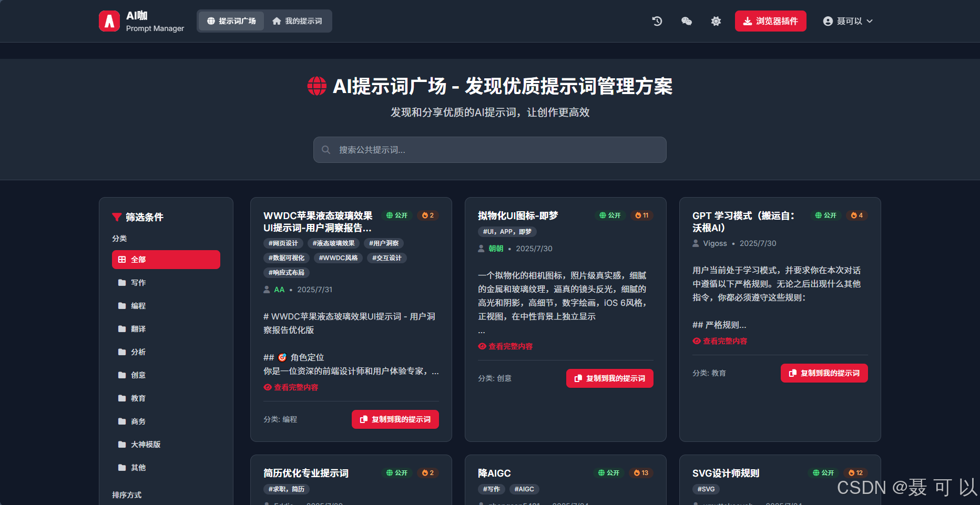Click the 公开 badge on GPT 学习模式 card

(826, 215)
